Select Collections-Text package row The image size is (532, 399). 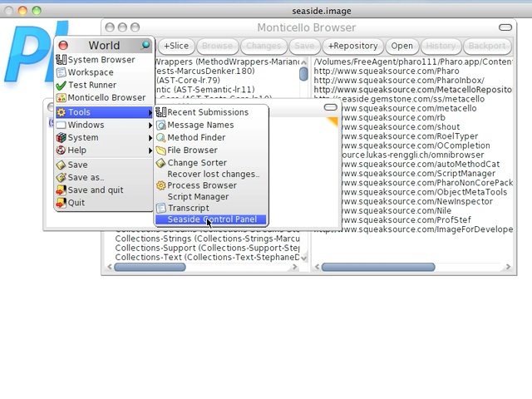(x=207, y=257)
